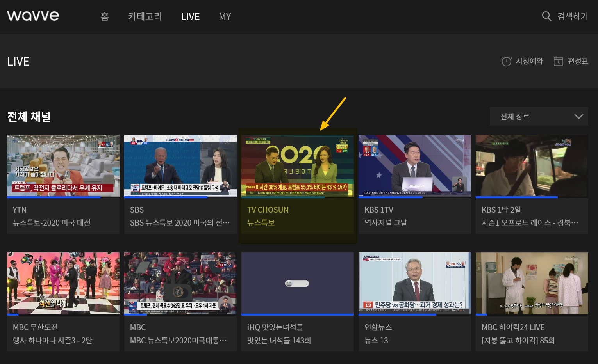Click the '행사 하나마나 시즌3 - 2탄' title
The height and width of the screenshot is (364, 598).
tap(52, 341)
